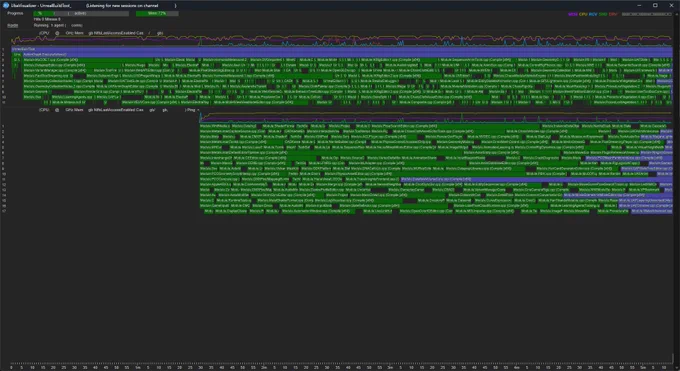
Task: Maximize the UbaVisualizer window
Action: (655, 5)
